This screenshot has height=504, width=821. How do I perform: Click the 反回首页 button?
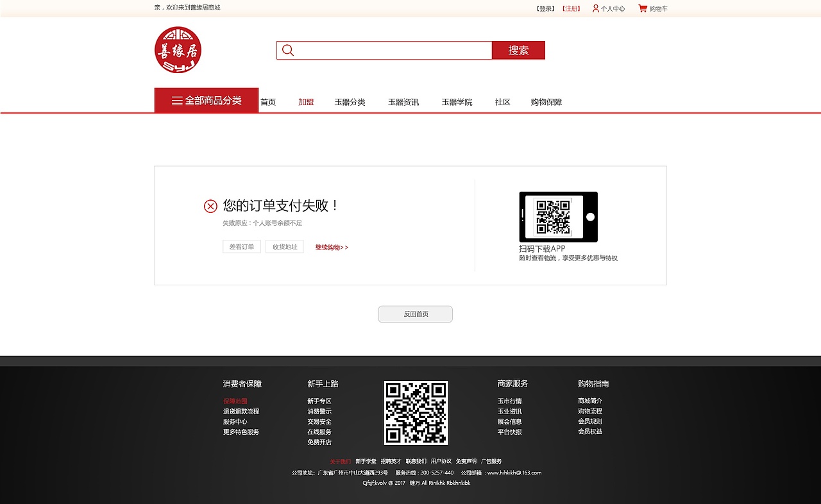click(415, 314)
